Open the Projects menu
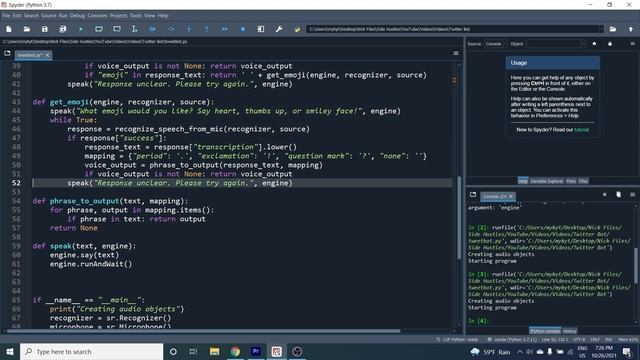Viewport: 640px width, 360px height. (118, 16)
